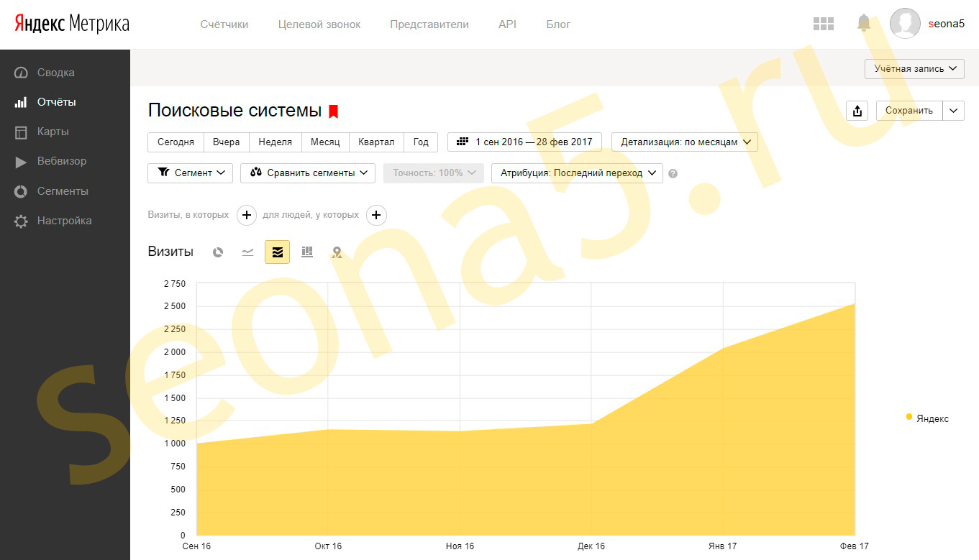
Task: Click the Карты icon in sidebar
Action: tap(21, 132)
